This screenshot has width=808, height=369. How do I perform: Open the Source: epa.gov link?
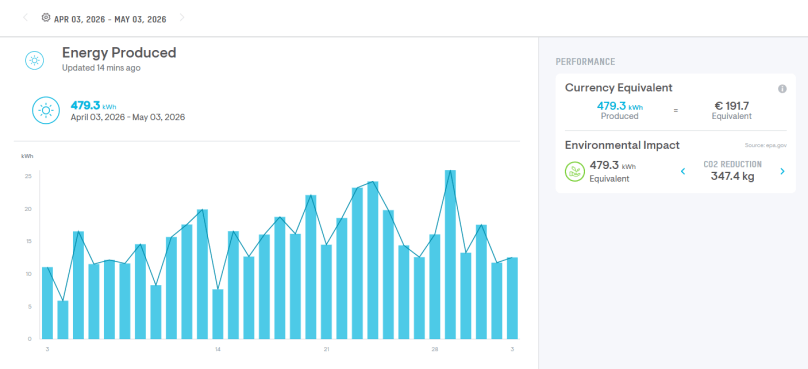[766, 146]
